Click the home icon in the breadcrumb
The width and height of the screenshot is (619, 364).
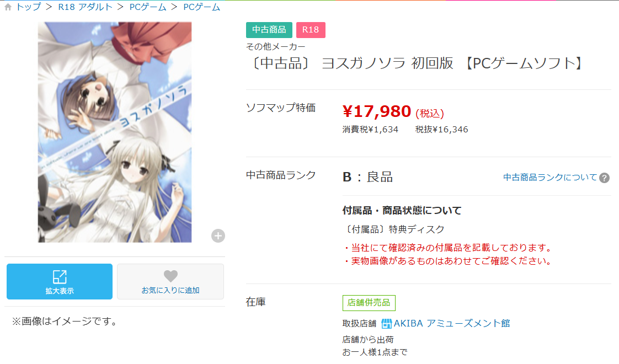[8, 7]
